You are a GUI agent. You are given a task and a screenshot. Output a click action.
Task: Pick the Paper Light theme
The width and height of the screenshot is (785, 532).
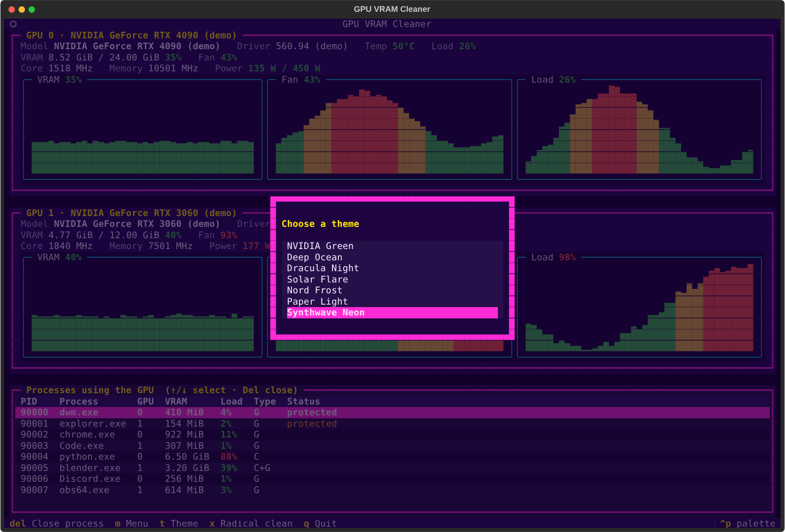(x=392, y=302)
